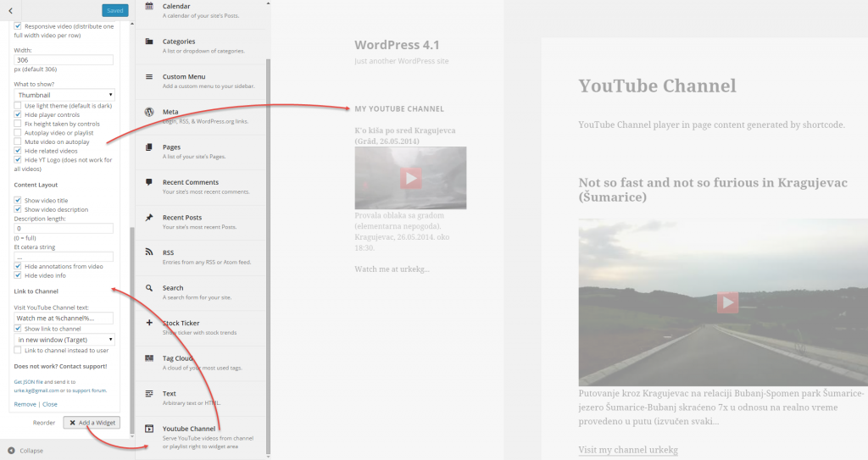868x460 pixels.
Task: Select the Youtube Channel widget title
Action: pos(189,429)
